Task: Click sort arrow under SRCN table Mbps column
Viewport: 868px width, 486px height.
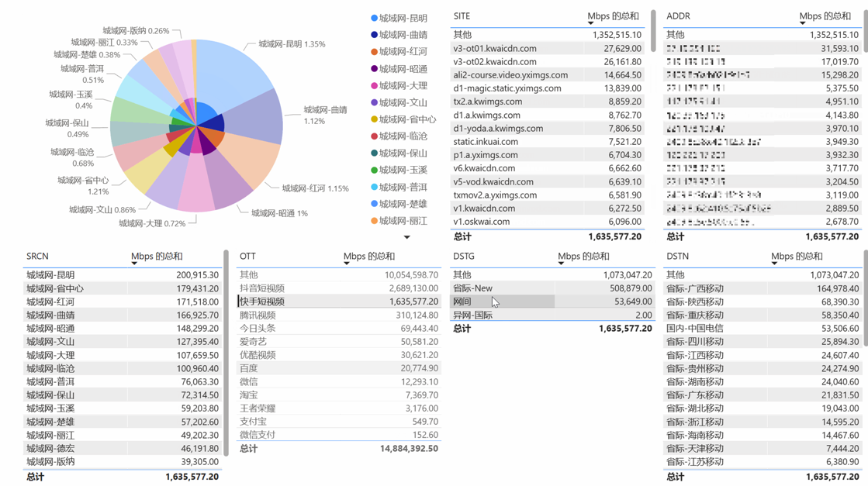Action: (134, 264)
